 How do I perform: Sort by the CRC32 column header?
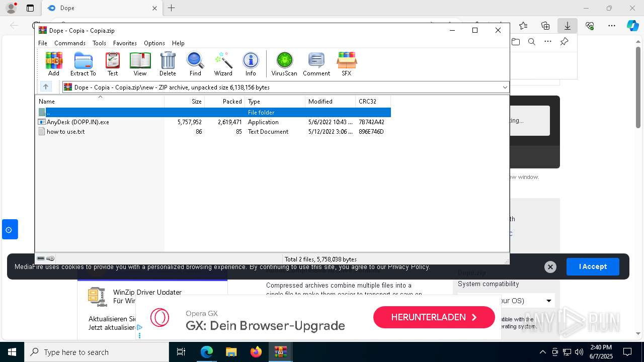[x=373, y=102]
